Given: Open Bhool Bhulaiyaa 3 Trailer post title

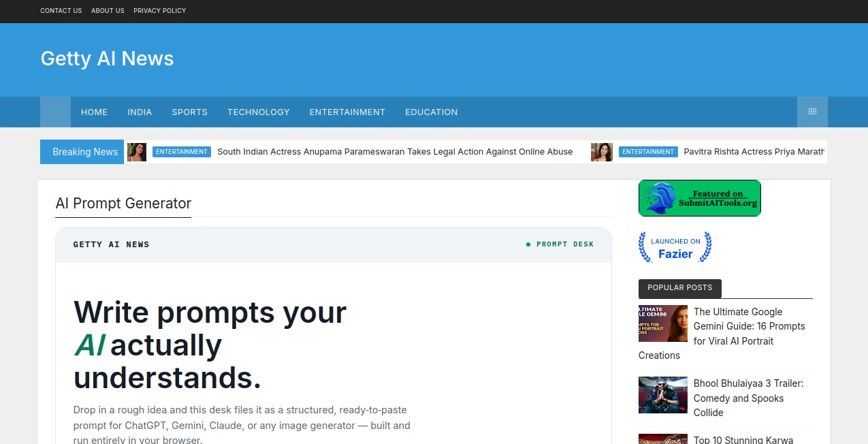Looking at the screenshot, I should pyautogui.click(x=749, y=398).
